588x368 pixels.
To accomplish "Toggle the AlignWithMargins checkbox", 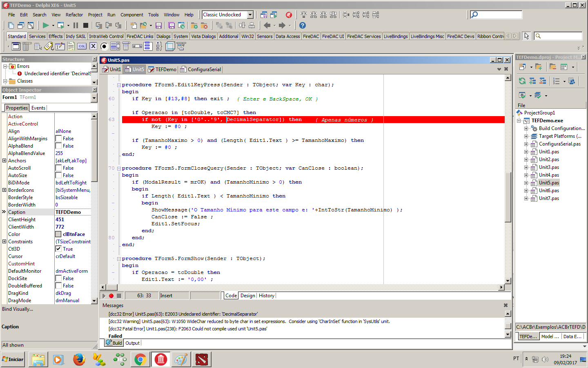I will coord(58,139).
